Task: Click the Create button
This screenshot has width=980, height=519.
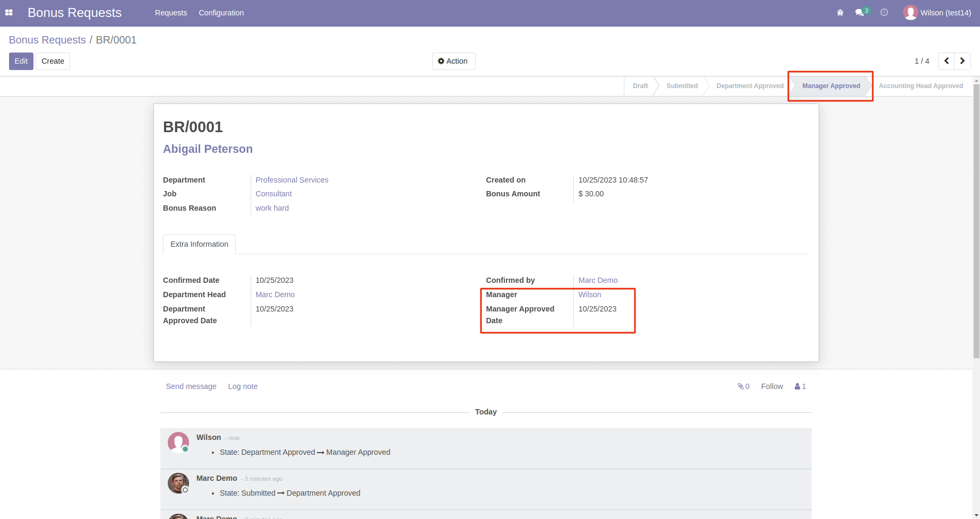Action: point(53,61)
